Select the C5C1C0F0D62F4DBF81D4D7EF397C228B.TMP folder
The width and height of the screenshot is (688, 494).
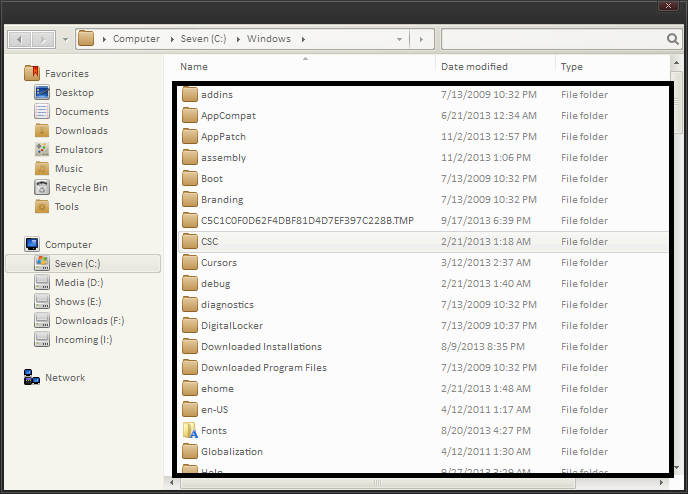(x=307, y=221)
